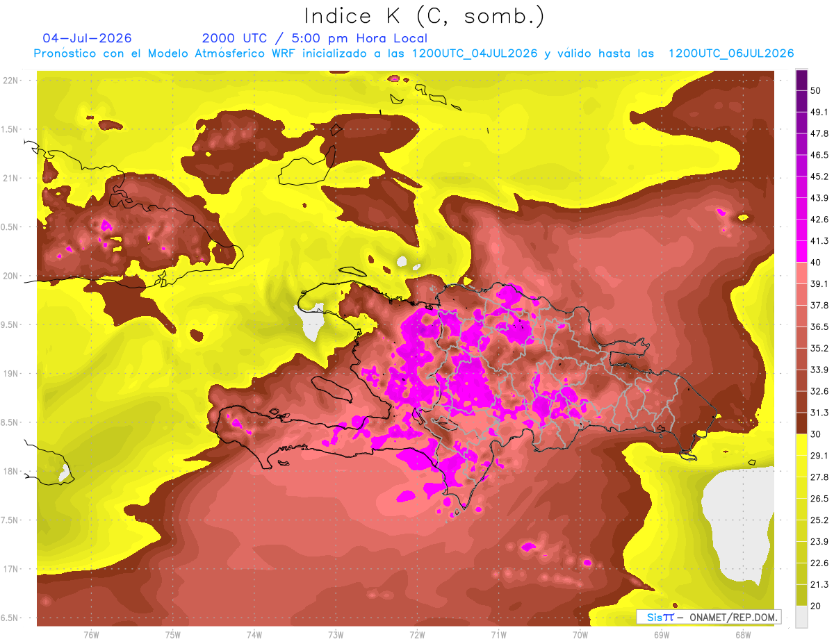834x644 pixels.
Task: Click the colorbar value label '36.5'
Action: click(819, 327)
